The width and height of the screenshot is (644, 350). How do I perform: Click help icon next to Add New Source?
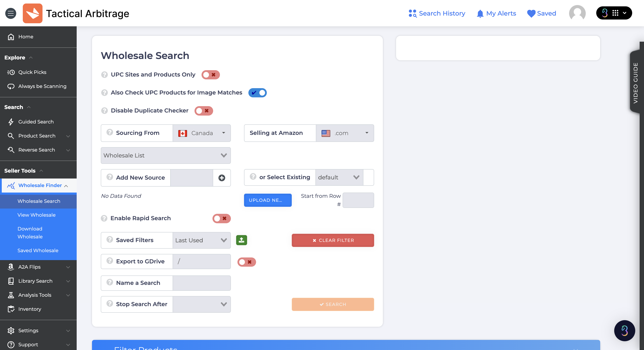pyautogui.click(x=110, y=177)
